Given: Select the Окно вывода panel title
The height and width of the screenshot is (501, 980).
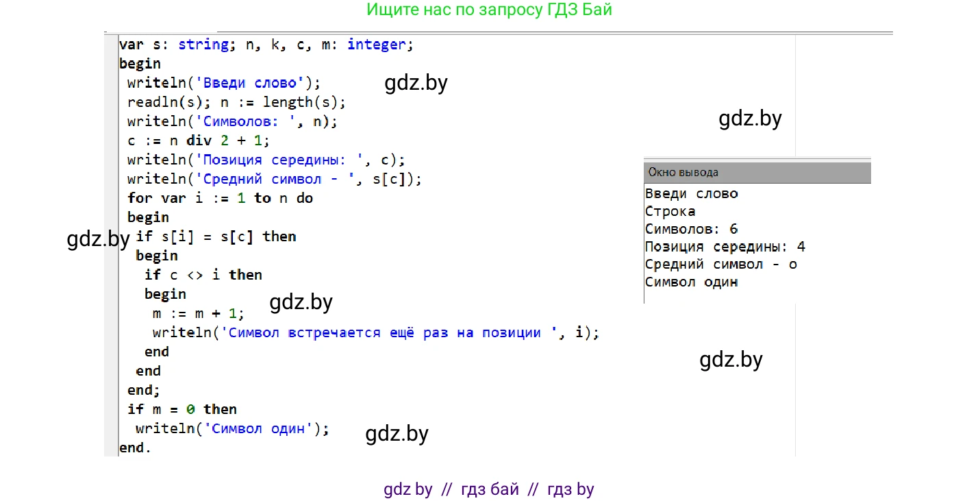Looking at the screenshot, I should pos(683,173).
